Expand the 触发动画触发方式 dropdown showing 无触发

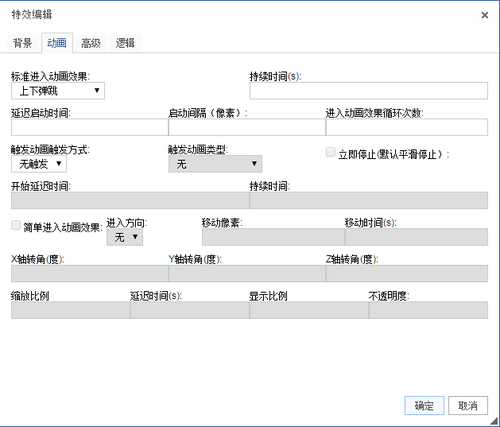tap(39, 164)
